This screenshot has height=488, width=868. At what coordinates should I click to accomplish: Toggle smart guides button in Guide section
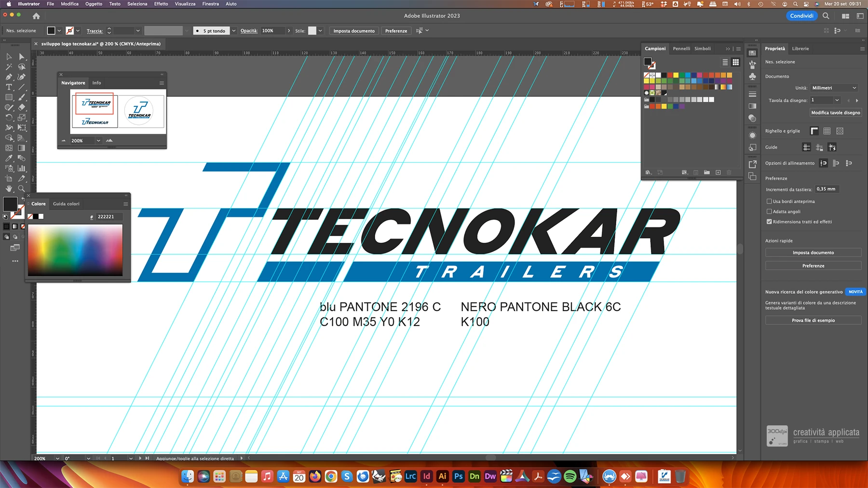click(832, 147)
